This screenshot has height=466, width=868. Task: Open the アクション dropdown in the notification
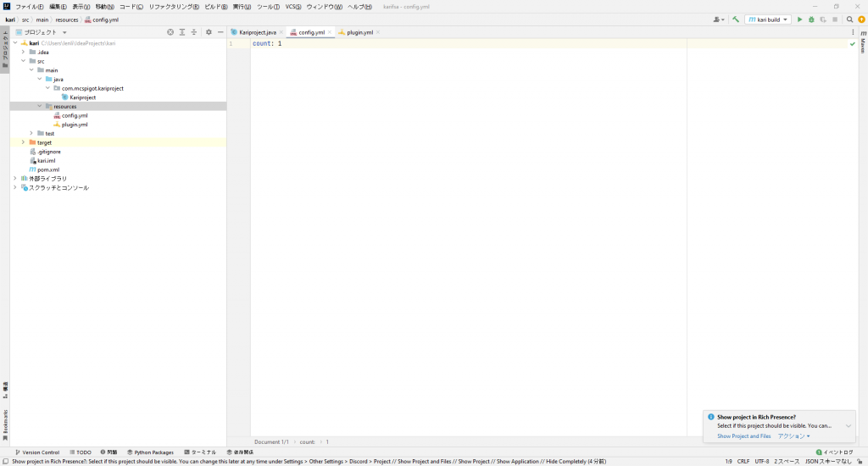pyautogui.click(x=793, y=436)
